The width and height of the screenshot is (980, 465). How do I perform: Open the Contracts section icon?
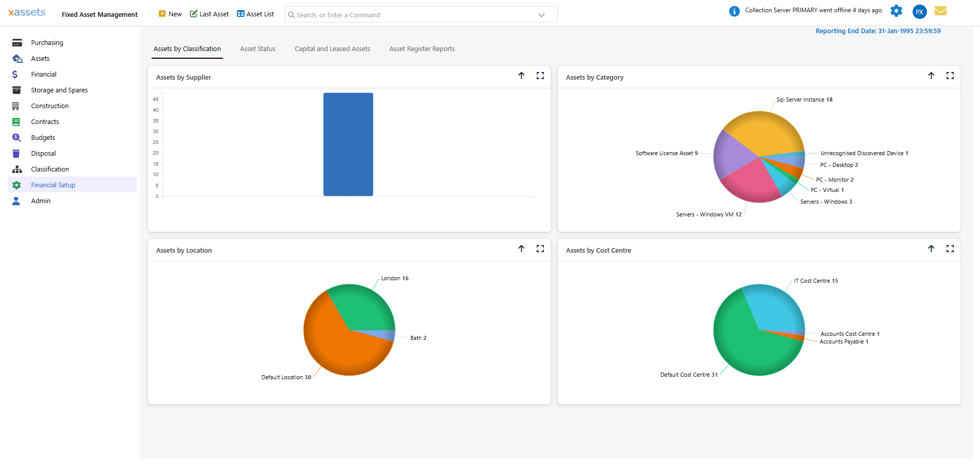(x=17, y=121)
